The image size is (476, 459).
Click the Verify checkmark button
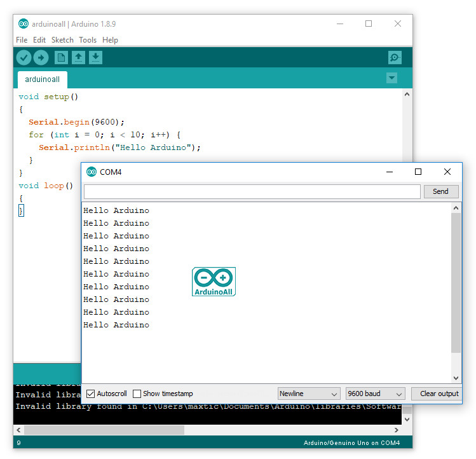tap(24, 57)
